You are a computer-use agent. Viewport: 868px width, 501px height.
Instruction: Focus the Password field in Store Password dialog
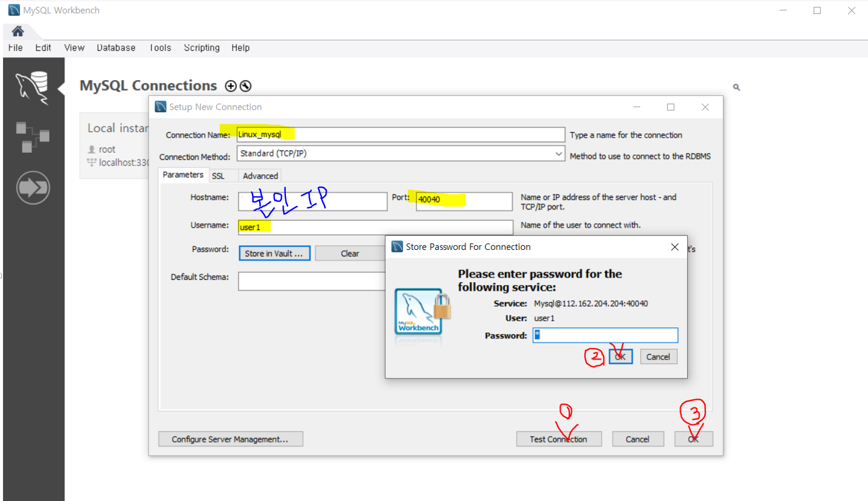605,335
